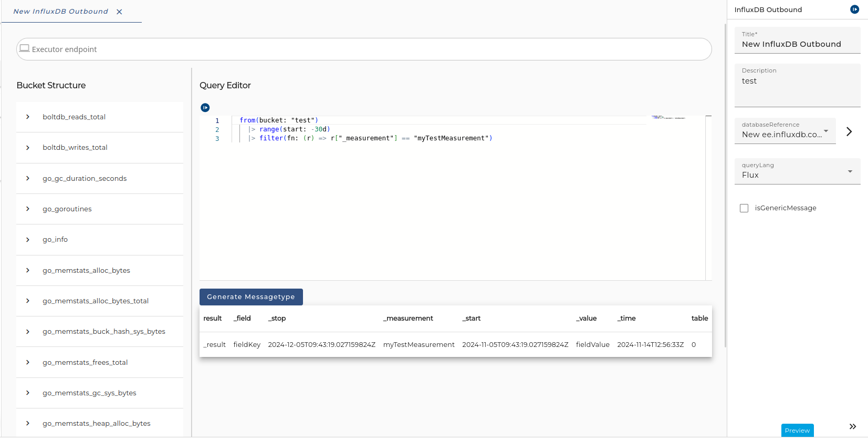Click the _field column header
This screenshot has height=440, width=868.
coord(242,319)
